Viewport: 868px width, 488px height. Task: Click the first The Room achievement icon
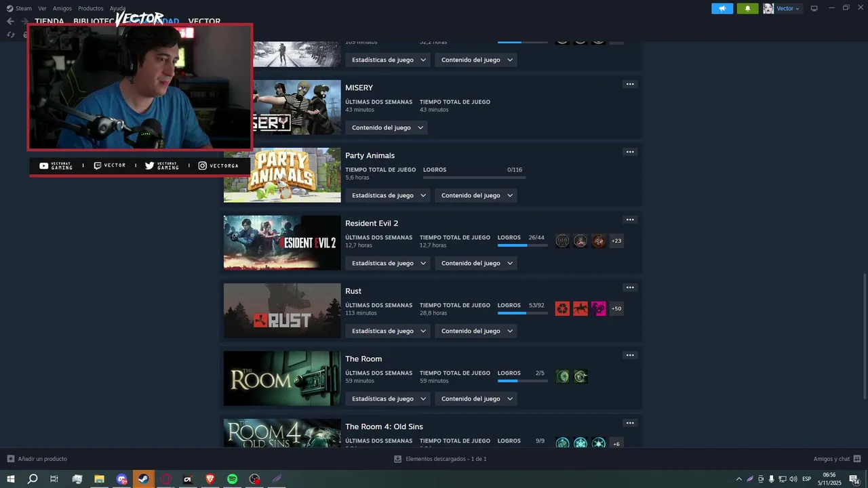562,376
